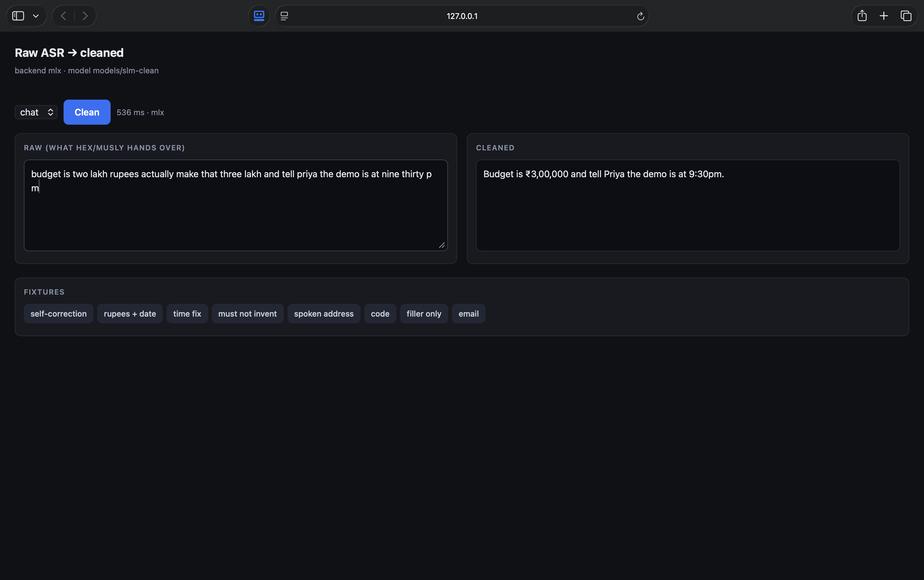The image size is (924, 580).
Task: Load the rupees + date fixture
Action: click(x=130, y=314)
